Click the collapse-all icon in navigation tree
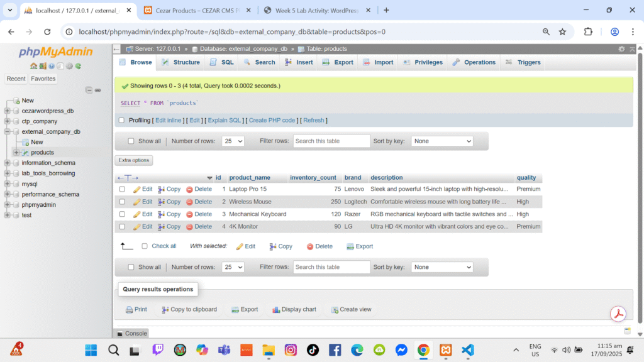The image size is (644, 362). click(x=89, y=90)
